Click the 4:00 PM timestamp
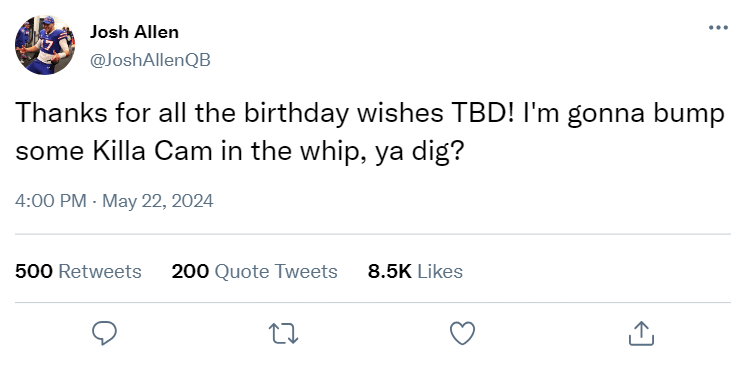Viewport: 746px width, 378px height. tap(50, 201)
